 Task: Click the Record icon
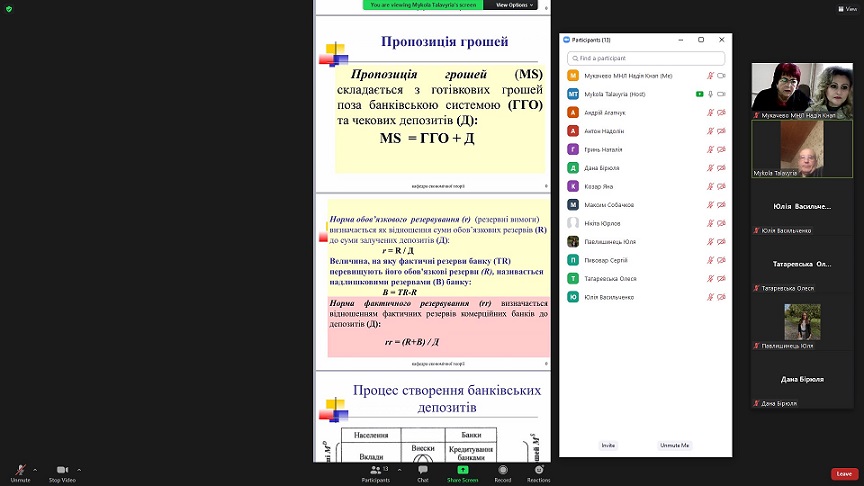[x=503, y=469]
